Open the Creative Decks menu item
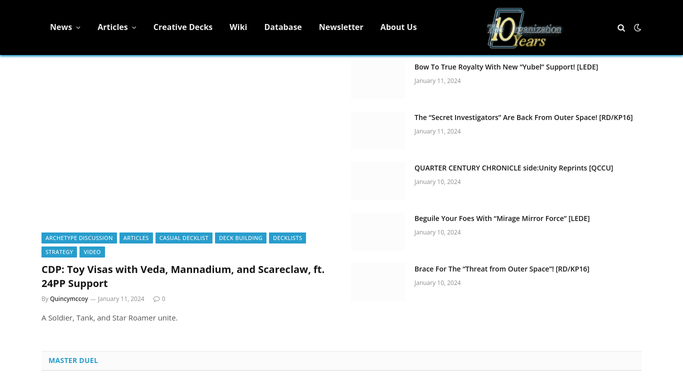Viewport: 683px width, 384px height. (x=183, y=27)
